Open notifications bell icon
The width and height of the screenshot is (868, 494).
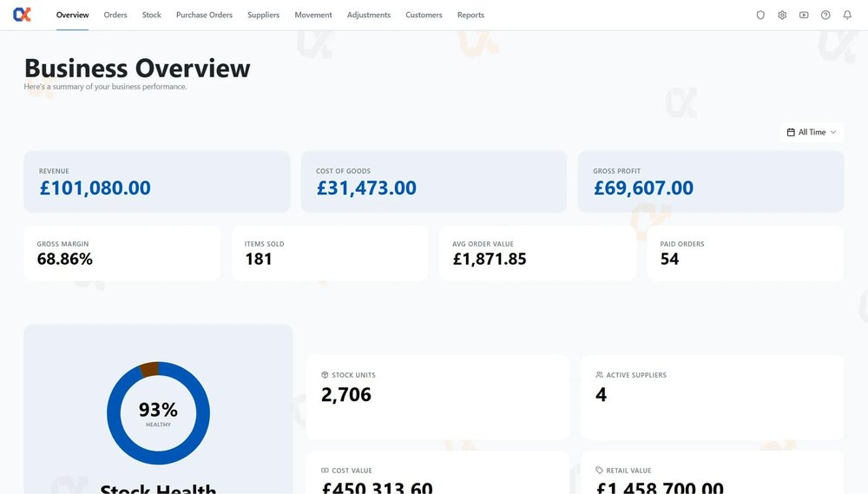tap(847, 15)
